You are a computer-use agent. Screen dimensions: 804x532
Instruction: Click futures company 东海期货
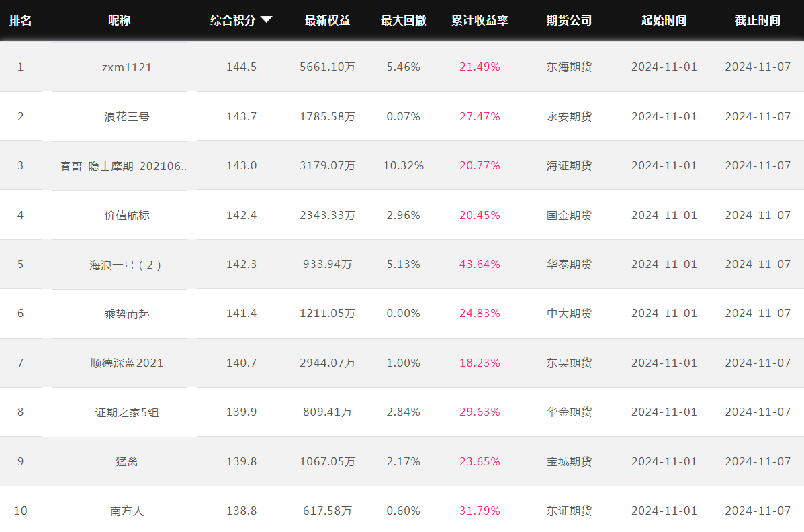pos(569,66)
